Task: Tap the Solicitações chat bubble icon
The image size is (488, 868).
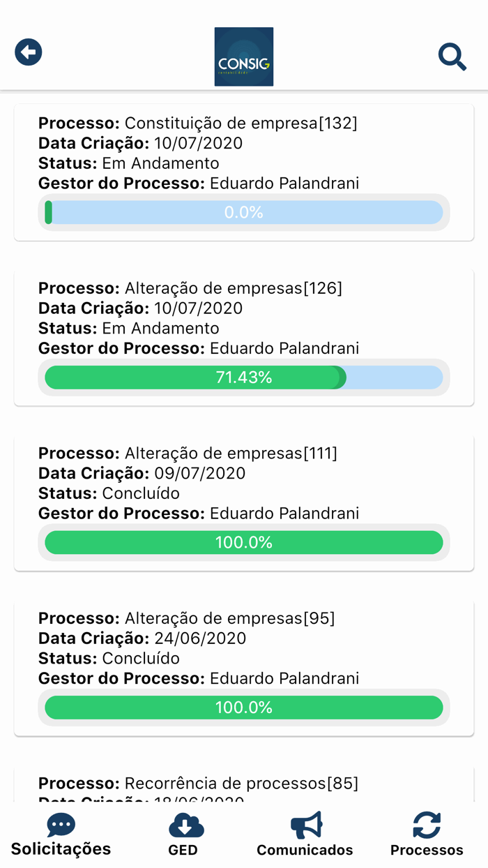Action: tap(61, 825)
